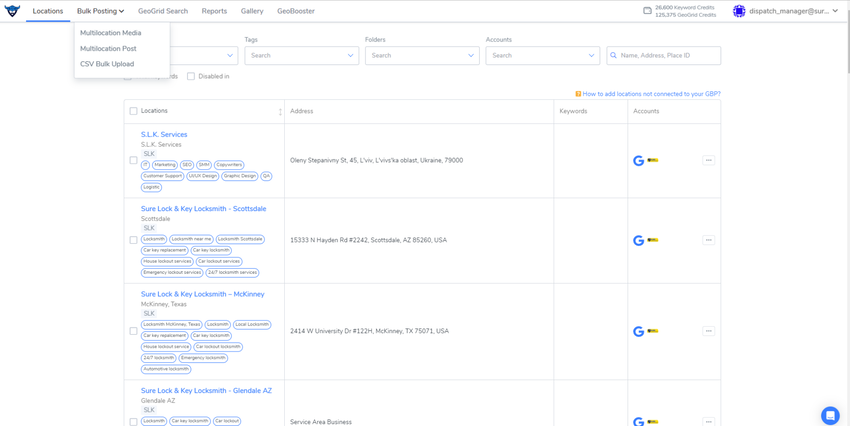Viewport: 850px width, 426px height.
Task: Click the Locations column sort icon
Action: (280, 112)
